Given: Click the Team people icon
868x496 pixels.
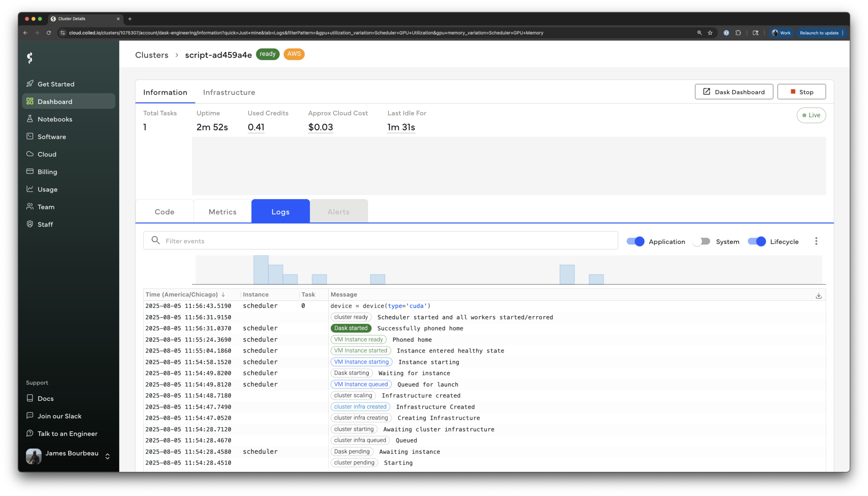Looking at the screenshot, I should point(30,206).
